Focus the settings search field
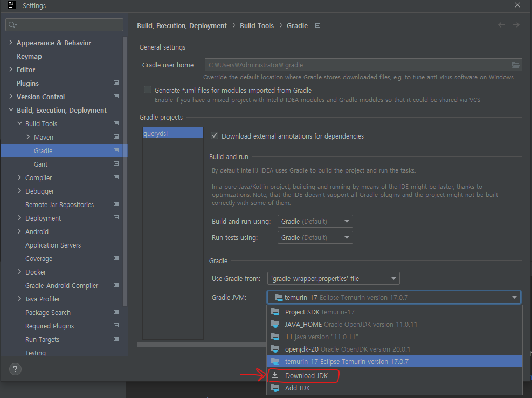 [x=65, y=25]
